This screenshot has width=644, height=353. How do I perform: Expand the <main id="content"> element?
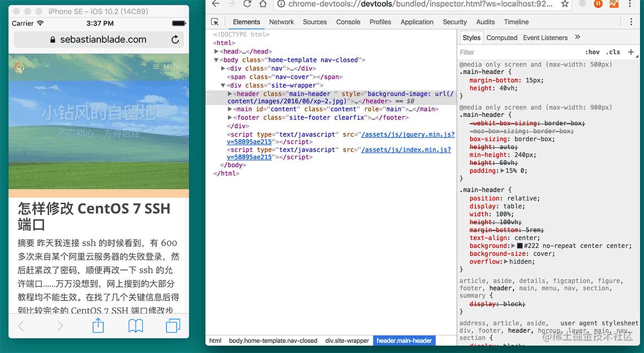229,108
